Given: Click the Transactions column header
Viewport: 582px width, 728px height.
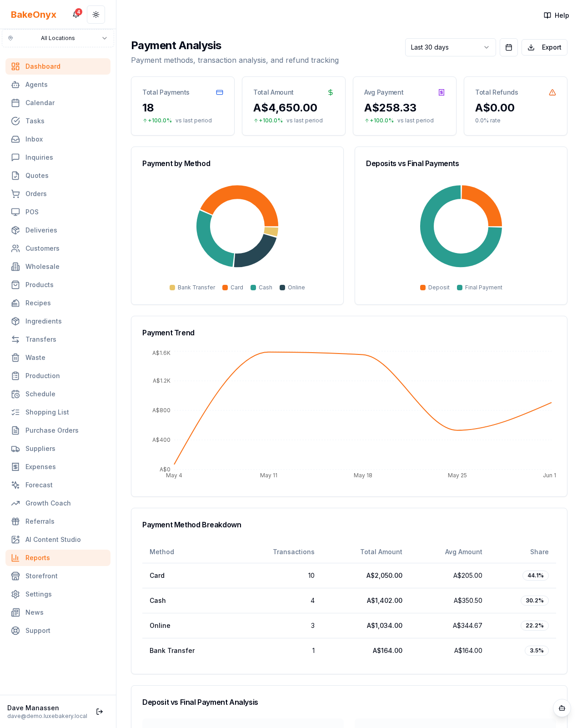Looking at the screenshot, I should pos(294,552).
